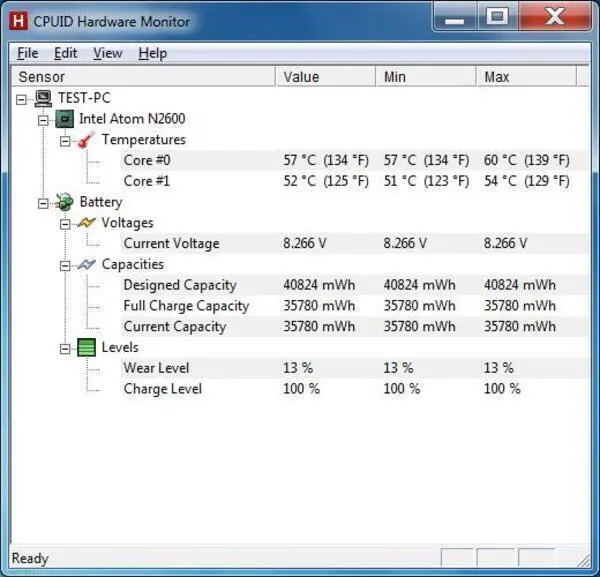Click the red H app icon in title bar

point(18,21)
